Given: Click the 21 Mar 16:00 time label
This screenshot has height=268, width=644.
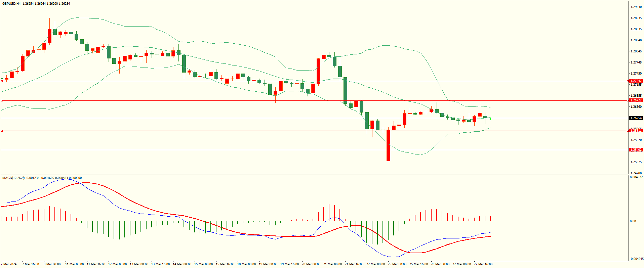Looking at the screenshot, I should point(354,264).
